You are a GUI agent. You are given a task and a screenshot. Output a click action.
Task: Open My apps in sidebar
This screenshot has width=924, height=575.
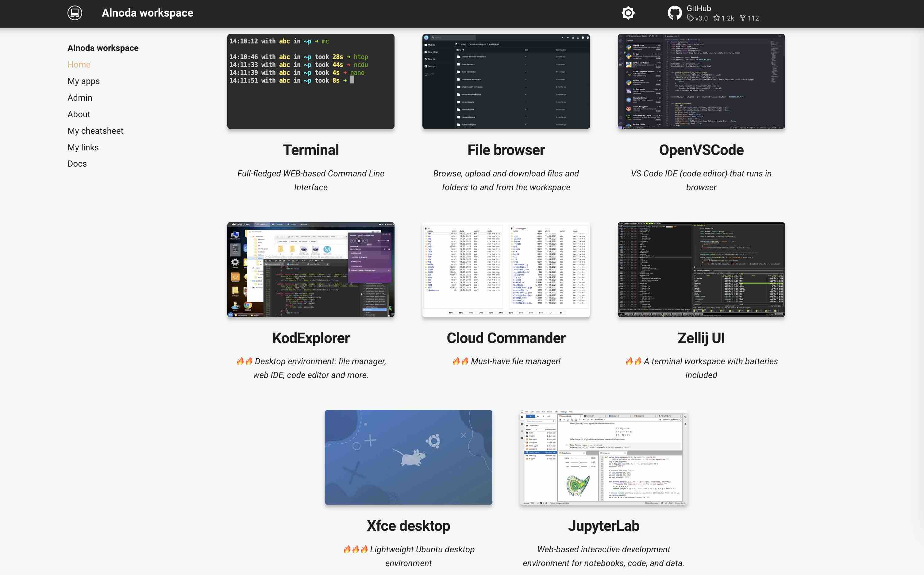[83, 81]
